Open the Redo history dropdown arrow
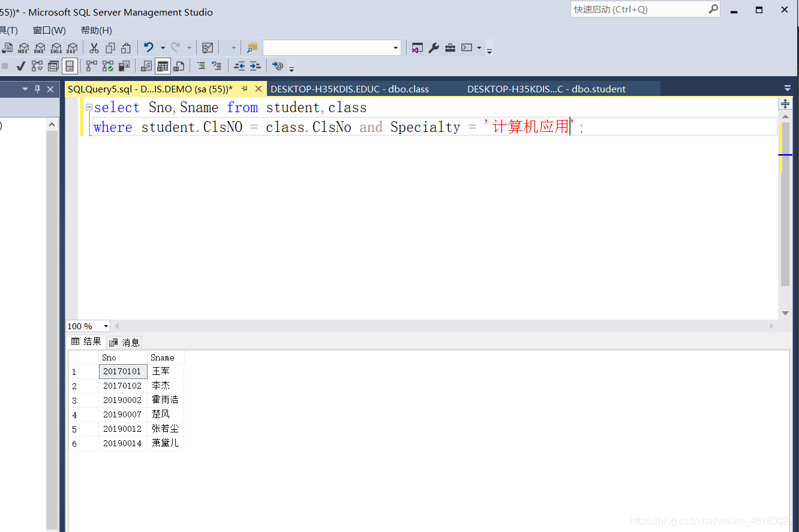This screenshot has width=799, height=532. (189, 48)
